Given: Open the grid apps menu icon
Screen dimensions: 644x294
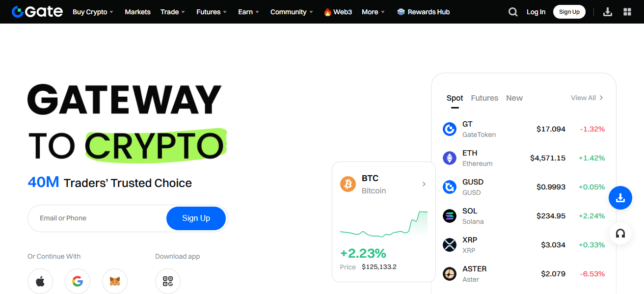Looking at the screenshot, I should click(627, 12).
